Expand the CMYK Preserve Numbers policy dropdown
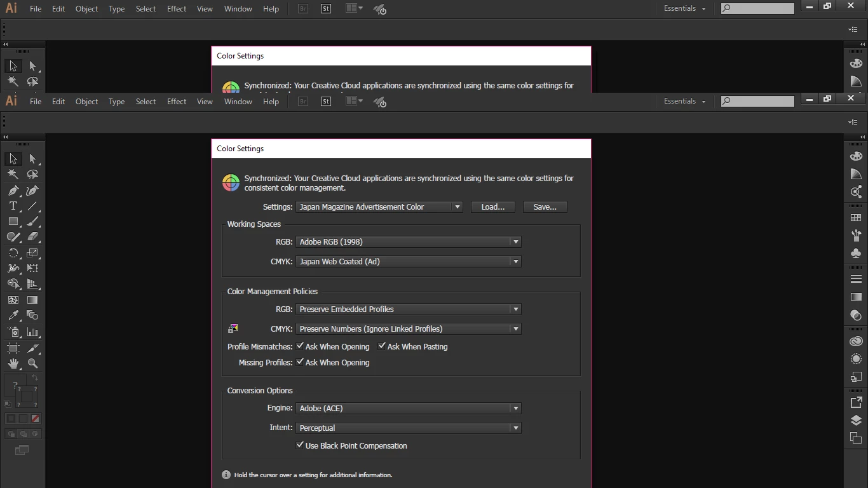Viewport: 868px width, 488px height. [x=409, y=329]
